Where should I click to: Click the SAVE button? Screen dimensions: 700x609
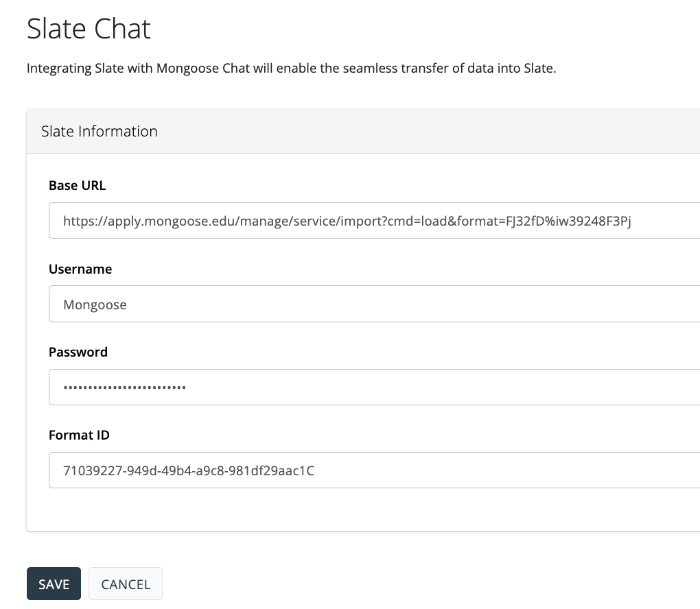pyautogui.click(x=54, y=584)
